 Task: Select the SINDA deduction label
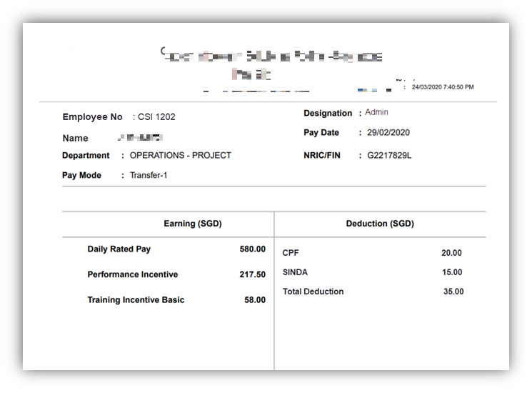click(296, 272)
